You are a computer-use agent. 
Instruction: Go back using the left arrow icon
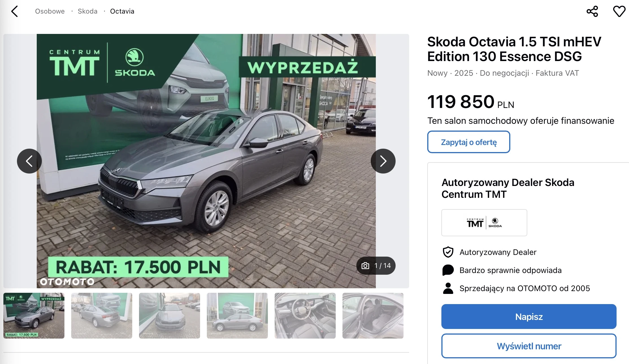pyautogui.click(x=14, y=11)
